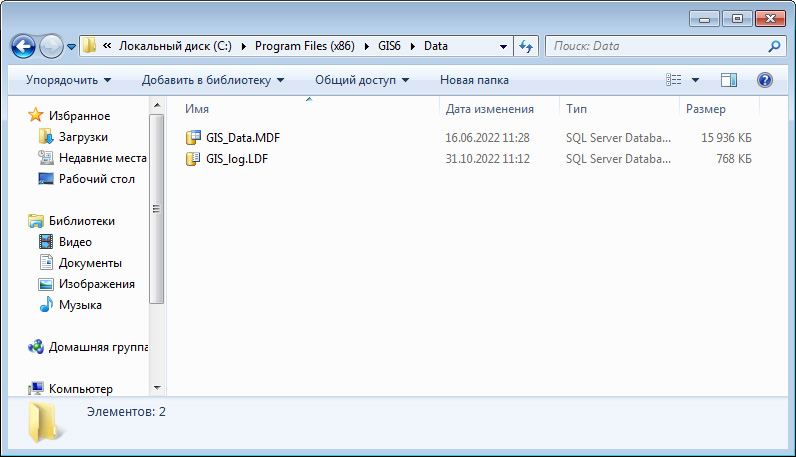Click the Новая папка button
Viewport: 796px width, 457px height.
(x=474, y=80)
